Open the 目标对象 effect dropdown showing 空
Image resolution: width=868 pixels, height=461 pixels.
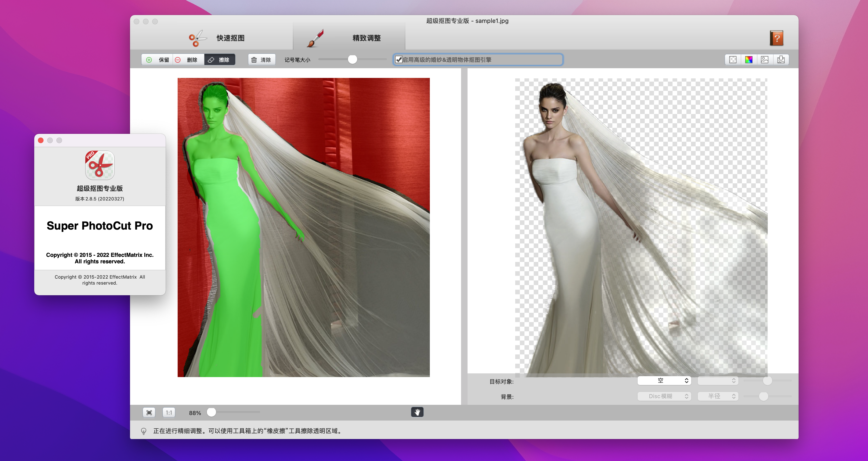pos(664,381)
